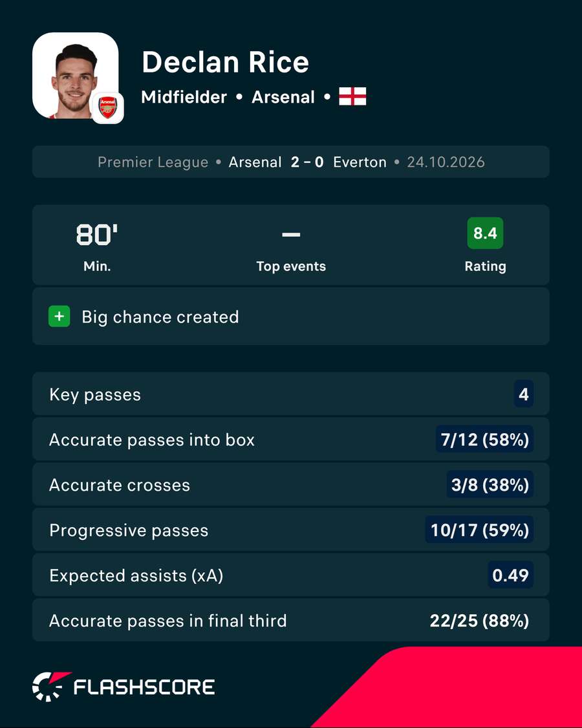Viewport: 582px width, 728px height.
Task: Click the Arsenal club crest badge
Action: (108, 108)
